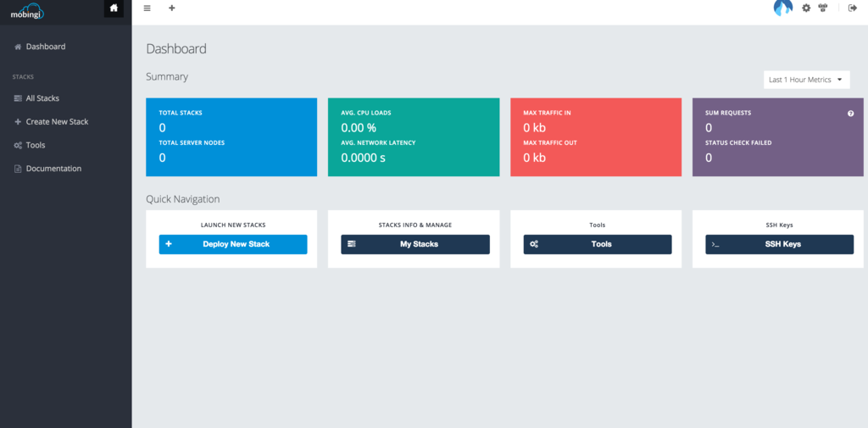Click the MAX TRAFFIC OUT label
This screenshot has width=868, height=428.
click(550, 143)
